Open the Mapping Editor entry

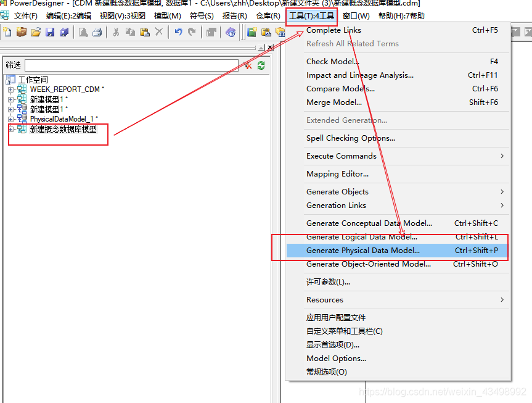pyautogui.click(x=397, y=173)
